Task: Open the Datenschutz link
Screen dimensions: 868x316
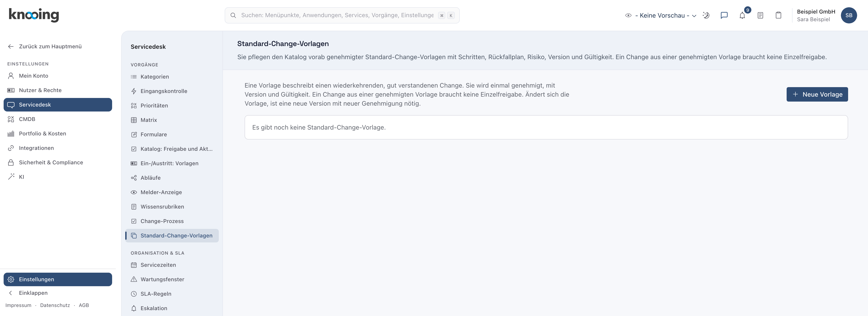Action: coord(55,305)
